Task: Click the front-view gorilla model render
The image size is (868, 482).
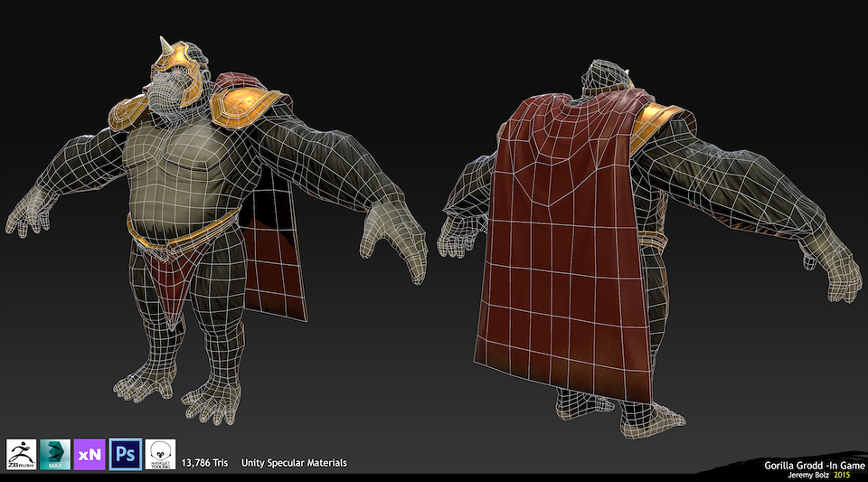Action: (216, 230)
